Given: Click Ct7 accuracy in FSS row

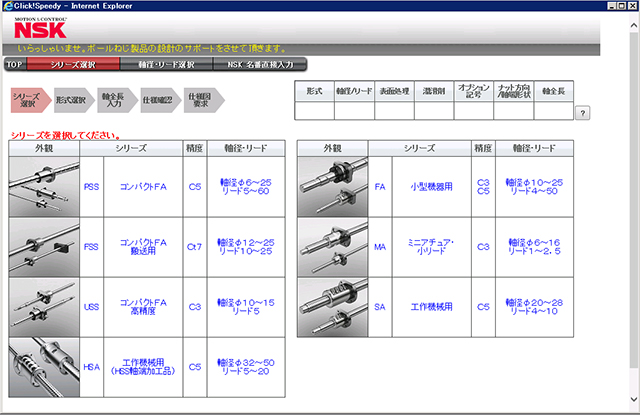Looking at the screenshot, I should (x=194, y=247).
